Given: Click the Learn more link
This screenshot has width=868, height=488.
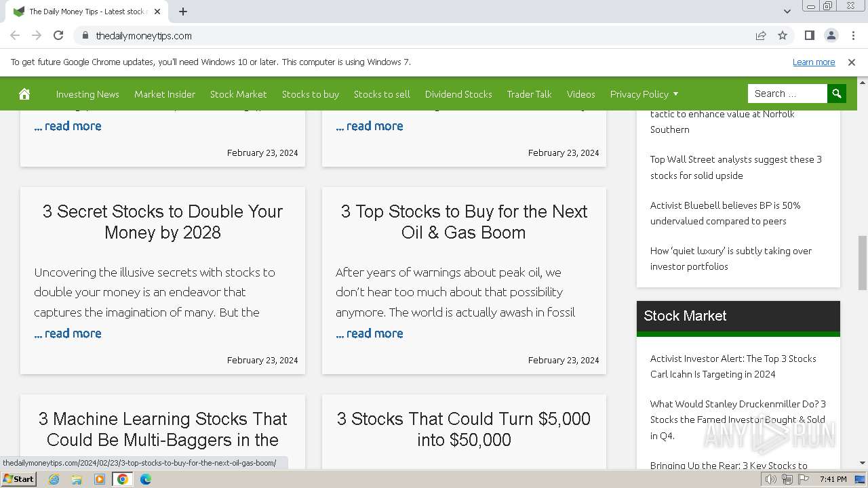Looking at the screenshot, I should tap(814, 62).
